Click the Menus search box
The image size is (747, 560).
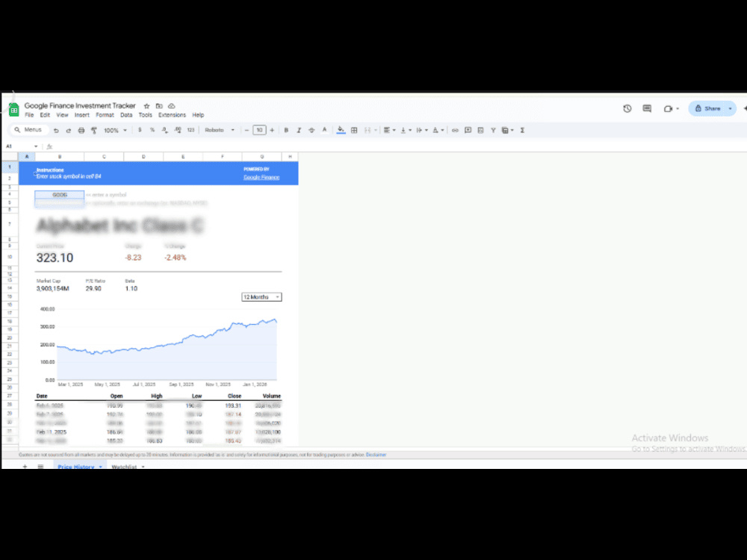point(28,129)
